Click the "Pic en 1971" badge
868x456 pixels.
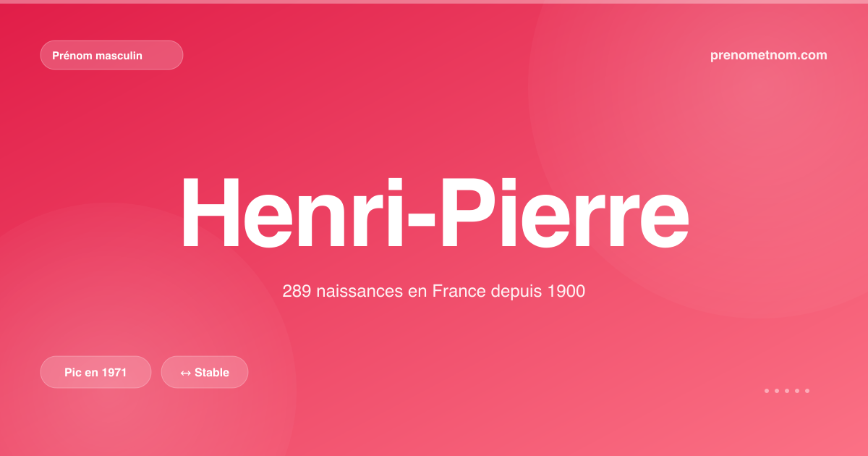coord(95,372)
